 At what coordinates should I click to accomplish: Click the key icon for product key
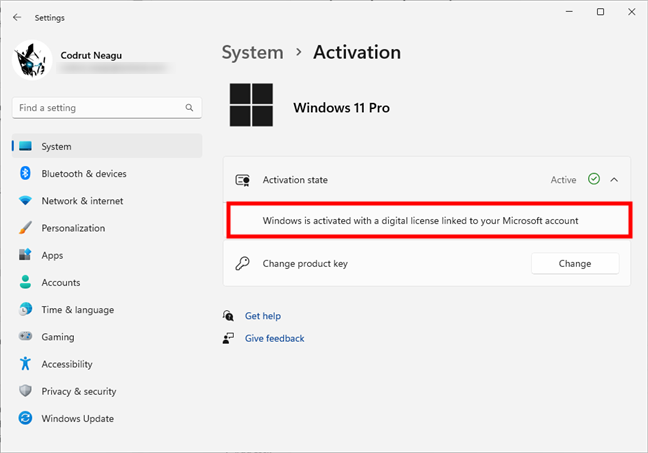(243, 263)
